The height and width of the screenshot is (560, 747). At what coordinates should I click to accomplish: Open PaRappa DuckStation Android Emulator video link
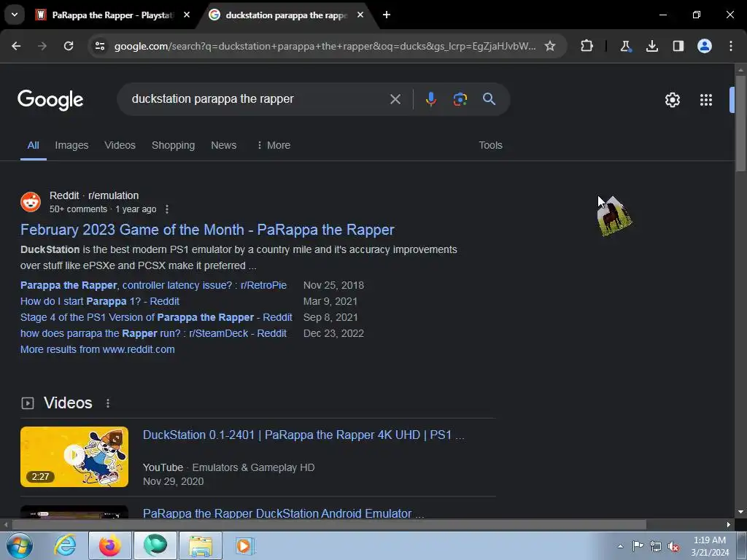(283, 513)
